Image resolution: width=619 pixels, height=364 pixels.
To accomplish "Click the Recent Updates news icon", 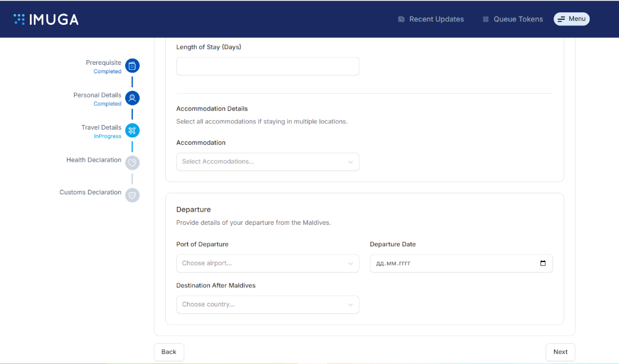I will pyautogui.click(x=401, y=19).
